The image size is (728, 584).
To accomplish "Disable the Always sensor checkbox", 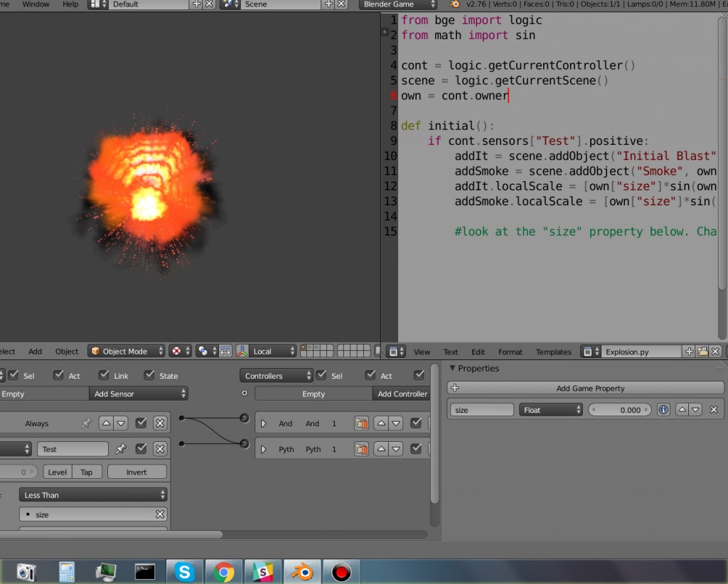I will click(x=141, y=423).
